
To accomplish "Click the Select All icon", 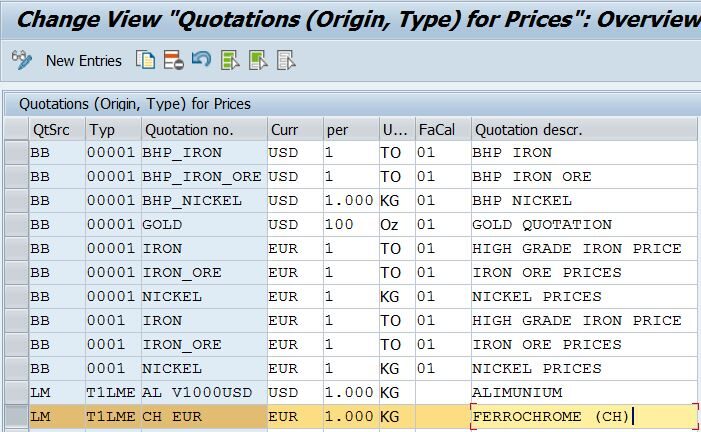I will pos(230,61).
